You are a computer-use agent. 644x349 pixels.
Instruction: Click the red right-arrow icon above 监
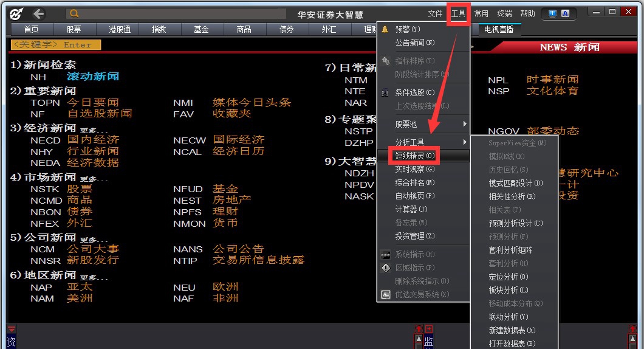[429, 329]
